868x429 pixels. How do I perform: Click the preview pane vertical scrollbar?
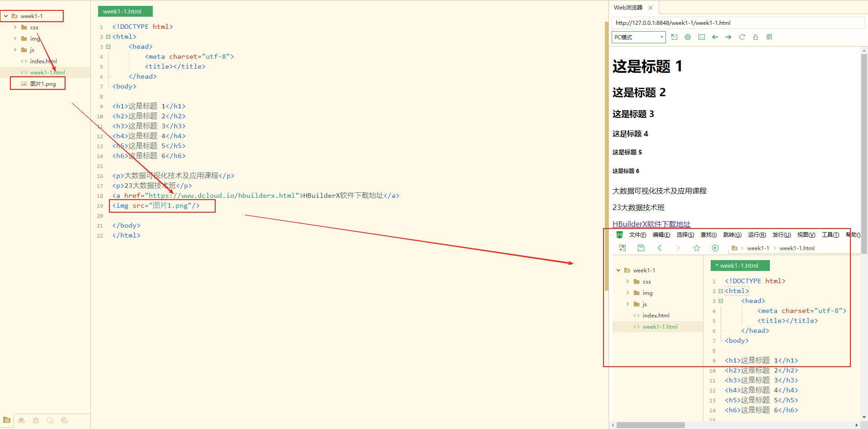coord(864,154)
